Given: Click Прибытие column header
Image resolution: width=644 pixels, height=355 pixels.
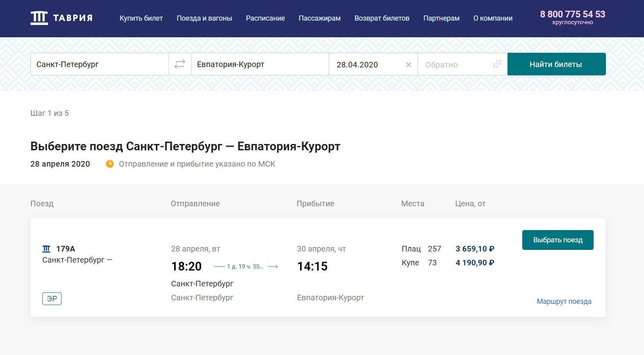Looking at the screenshot, I should pos(315,203).
